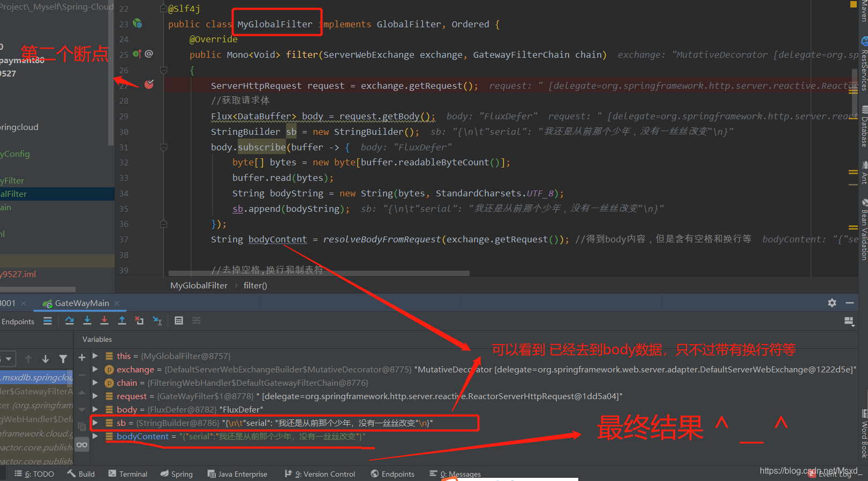Click @ annotation gutter icon on line 25
868x481 pixels.
(149, 54)
